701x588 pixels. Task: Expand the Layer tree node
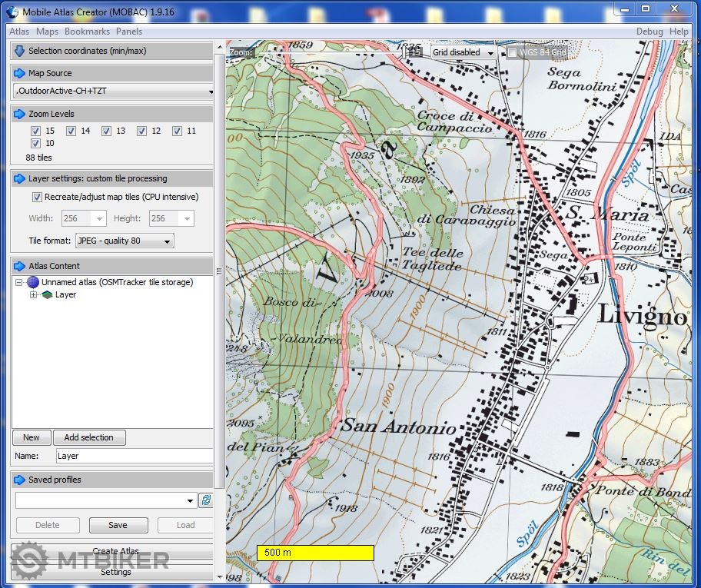(x=33, y=294)
